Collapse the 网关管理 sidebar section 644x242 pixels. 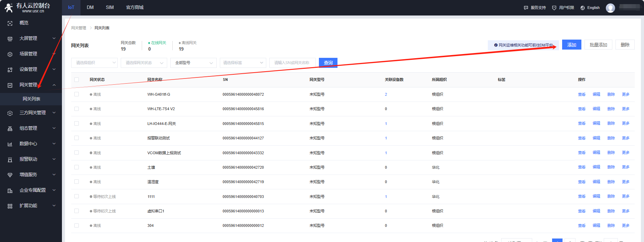[x=54, y=85]
